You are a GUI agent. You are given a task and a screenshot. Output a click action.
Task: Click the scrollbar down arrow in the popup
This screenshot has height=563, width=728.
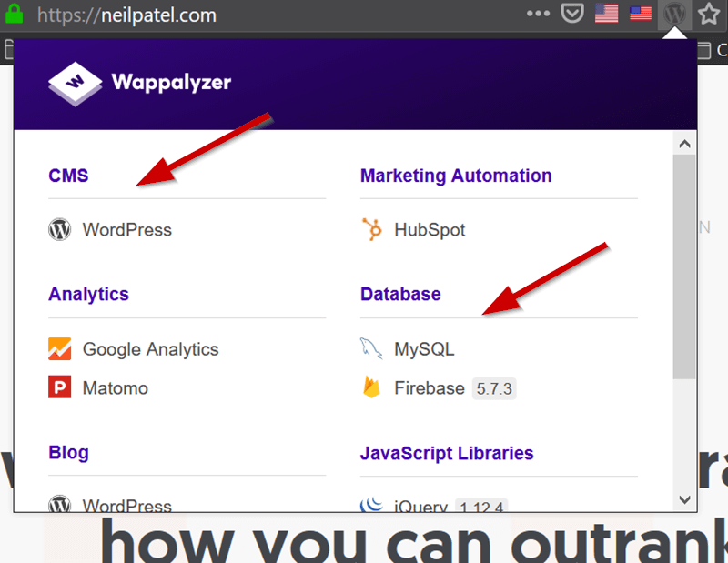[x=684, y=499]
